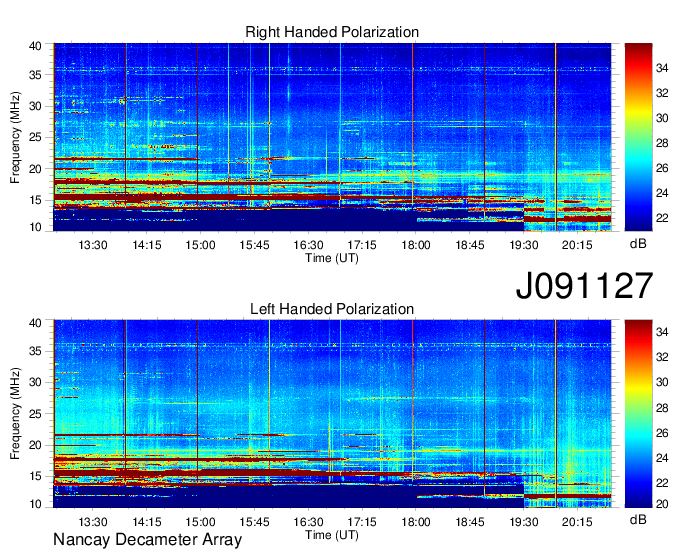Click the 'Right Handed Polarization' title
The width and height of the screenshot is (680, 552).
tap(332, 32)
